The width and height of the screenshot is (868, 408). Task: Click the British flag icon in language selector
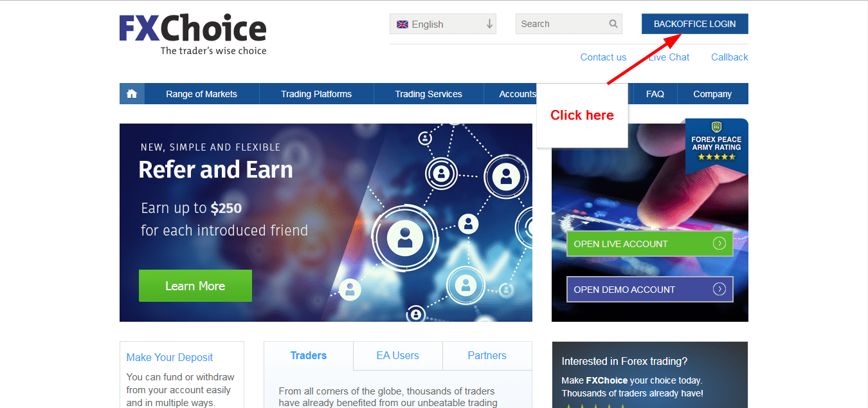tap(402, 24)
